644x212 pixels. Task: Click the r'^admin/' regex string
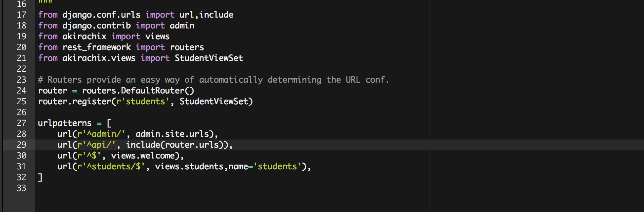point(101,134)
